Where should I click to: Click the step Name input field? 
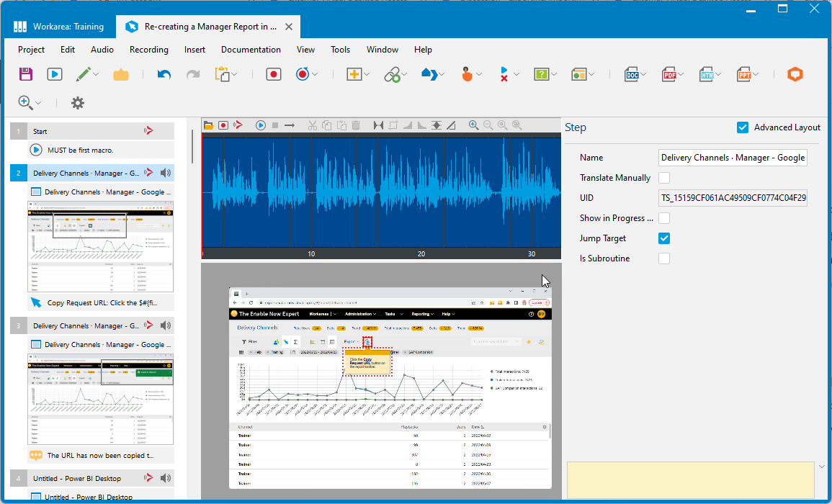coord(733,158)
